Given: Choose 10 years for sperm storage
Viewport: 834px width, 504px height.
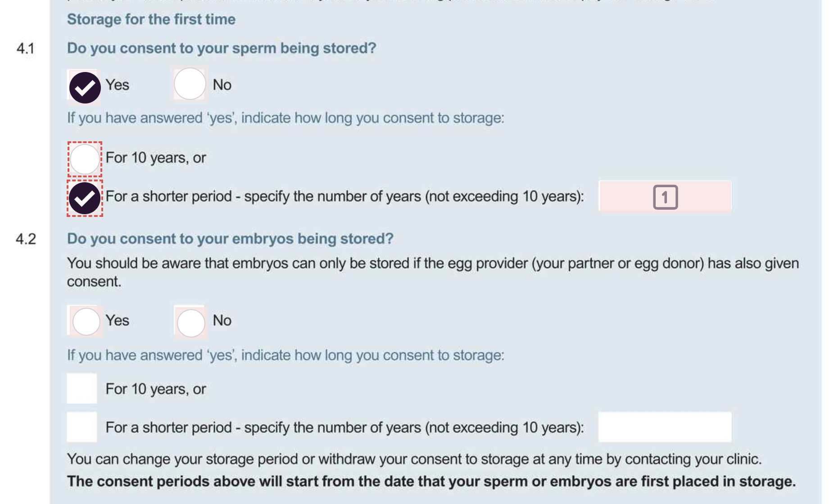Looking at the screenshot, I should 85,159.
